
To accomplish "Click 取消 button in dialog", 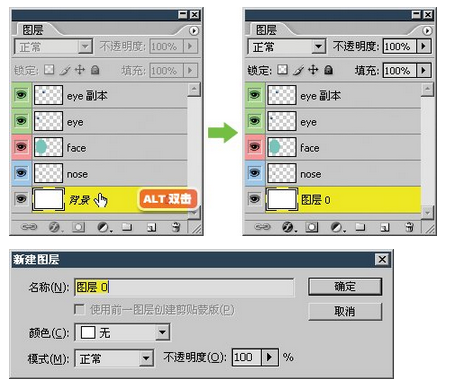I will point(345,312).
